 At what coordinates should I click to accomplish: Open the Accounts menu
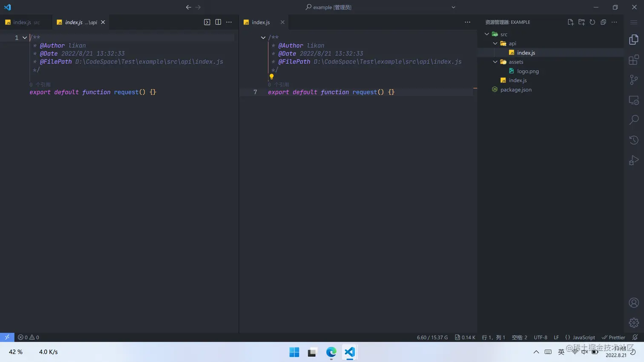tap(634, 302)
